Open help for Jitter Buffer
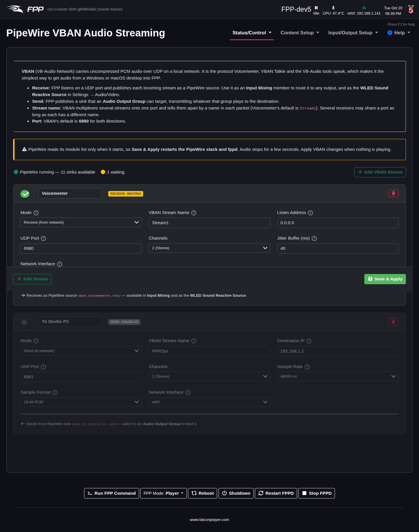Screen dimensions: 419x532 314,238
